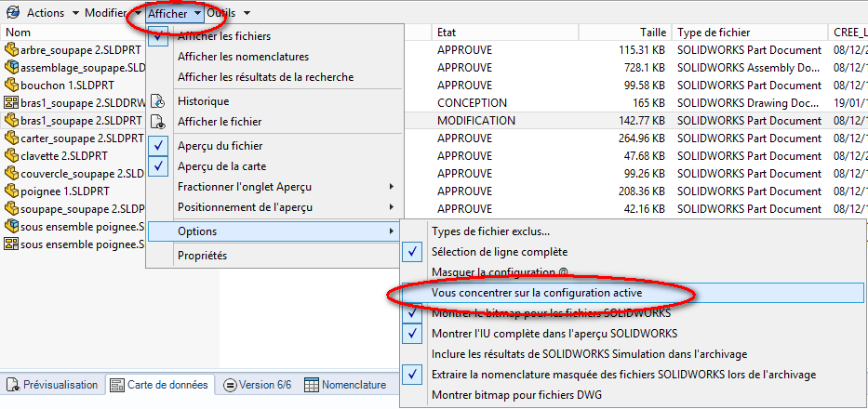Click the 728.1 KB size cell
This screenshot has height=409, width=868.
tap(642, 68)
